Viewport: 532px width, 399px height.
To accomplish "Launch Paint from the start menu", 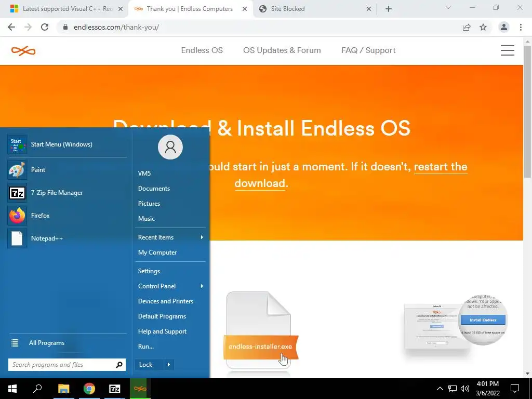I will coord(67,170).
